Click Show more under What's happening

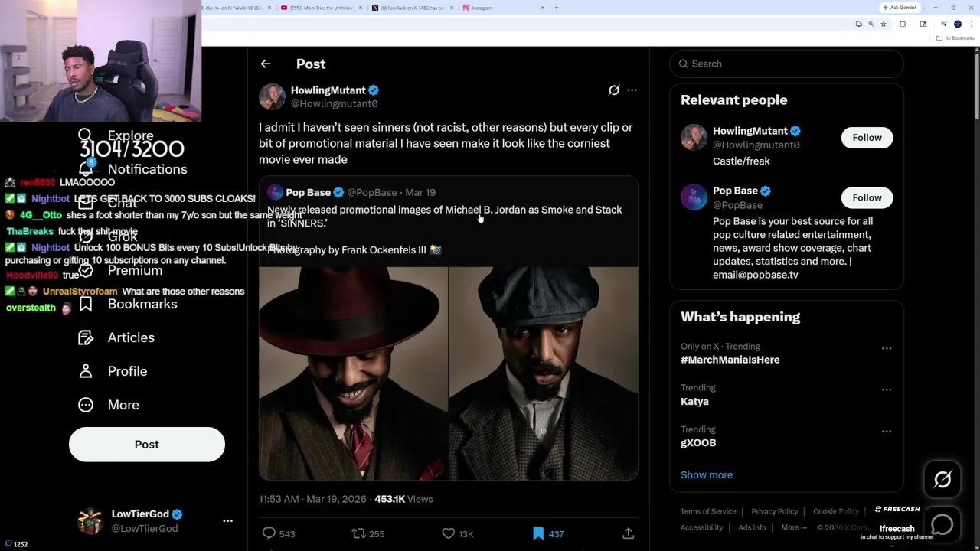(707, 474)
